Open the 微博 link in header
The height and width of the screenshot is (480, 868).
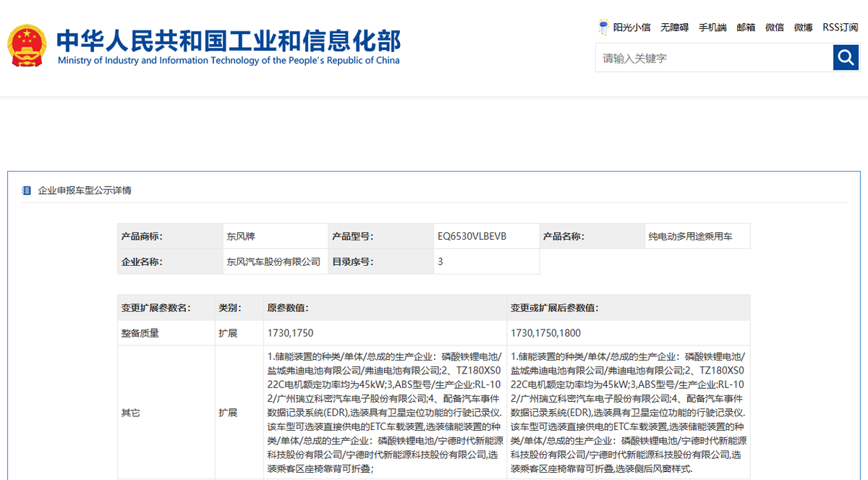click(x=803, y=28)
